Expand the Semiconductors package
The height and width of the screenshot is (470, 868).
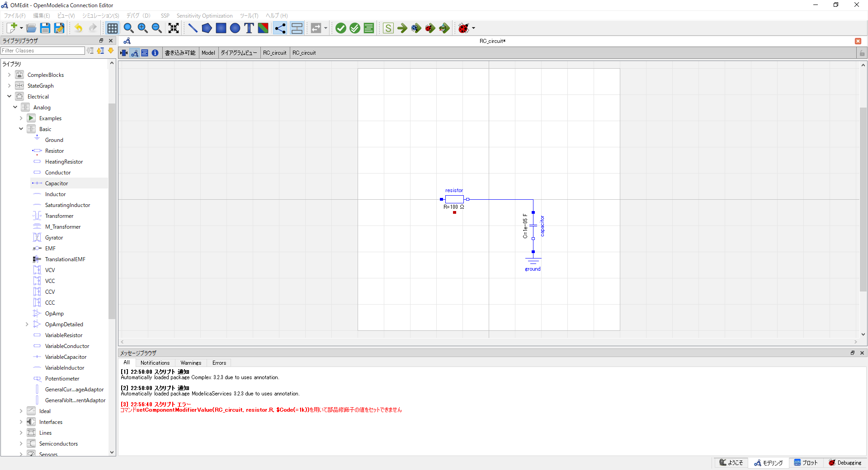coord(21,443)
